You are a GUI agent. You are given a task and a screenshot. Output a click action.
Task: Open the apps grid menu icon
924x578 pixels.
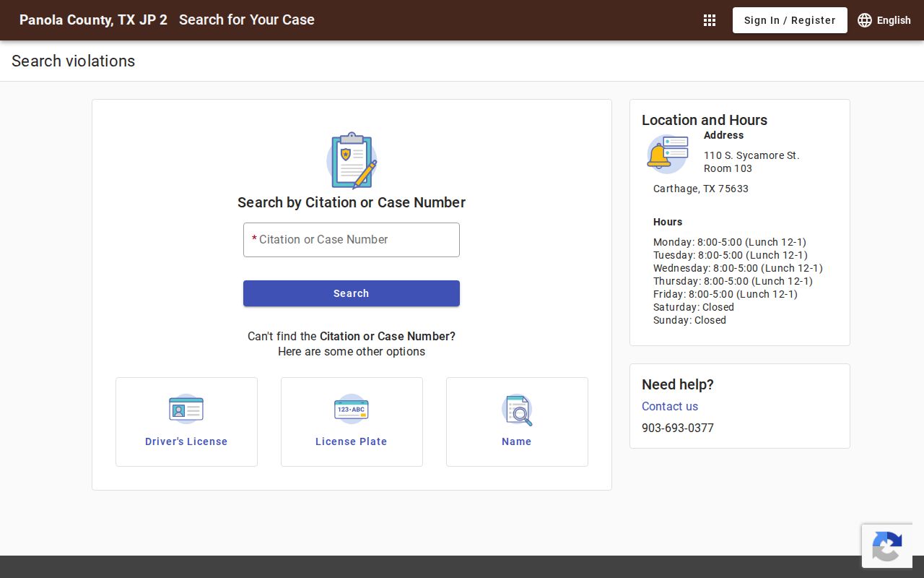click(710, 20)
